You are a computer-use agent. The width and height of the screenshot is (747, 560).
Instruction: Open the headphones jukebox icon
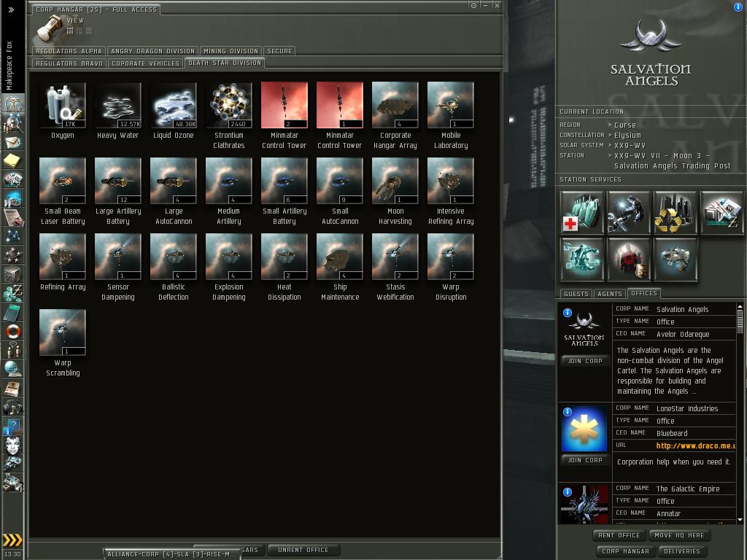13,407
